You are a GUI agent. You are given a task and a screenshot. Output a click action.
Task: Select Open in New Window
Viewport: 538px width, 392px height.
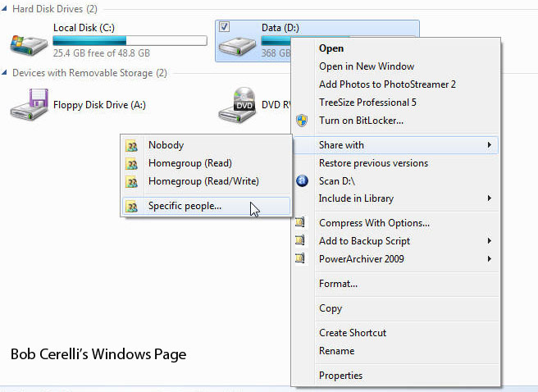(x=396, y=66)
